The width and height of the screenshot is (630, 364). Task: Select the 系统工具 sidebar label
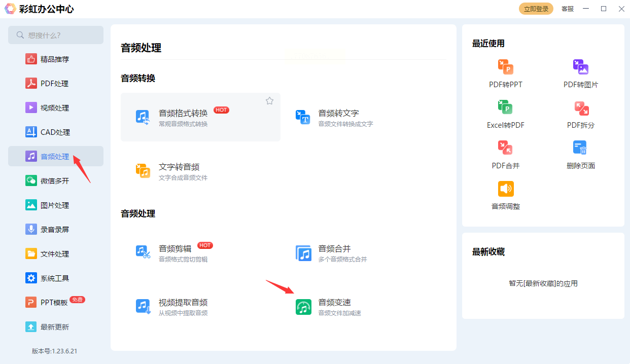[x=55, y=278]
